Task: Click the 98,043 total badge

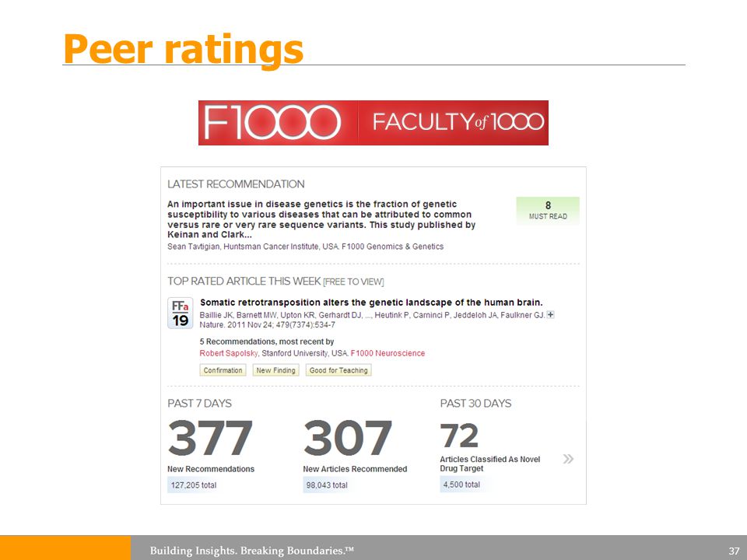Action: [327, 485]
